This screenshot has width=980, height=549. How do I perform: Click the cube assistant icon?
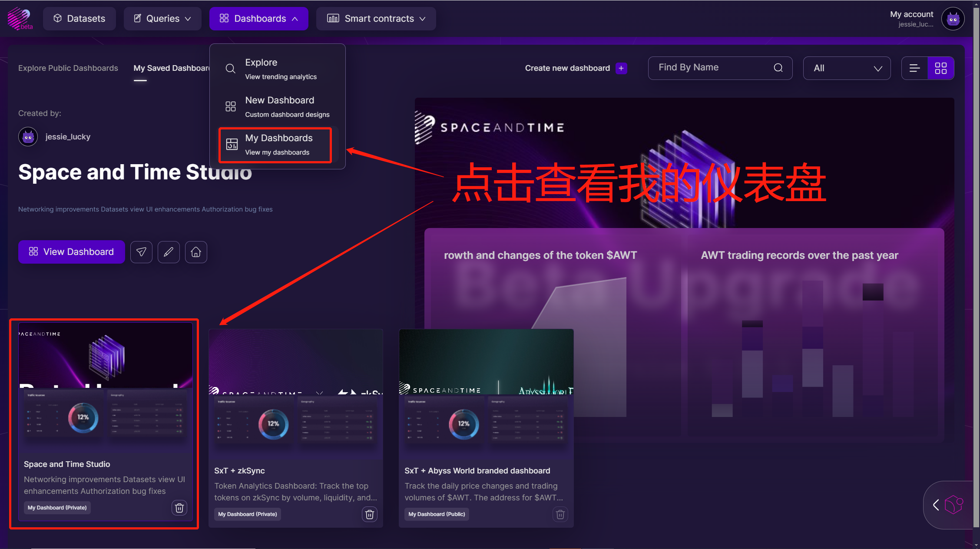coord(954,504)
